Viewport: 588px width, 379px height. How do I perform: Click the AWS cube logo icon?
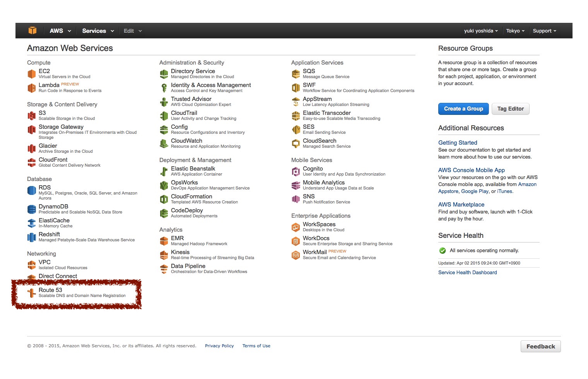pos(32,31)
